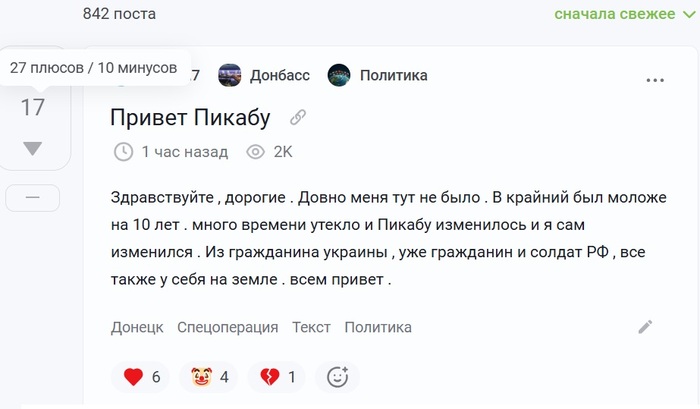Click the Политика community avatar
The image size is (700, 409).
[340, 75]
